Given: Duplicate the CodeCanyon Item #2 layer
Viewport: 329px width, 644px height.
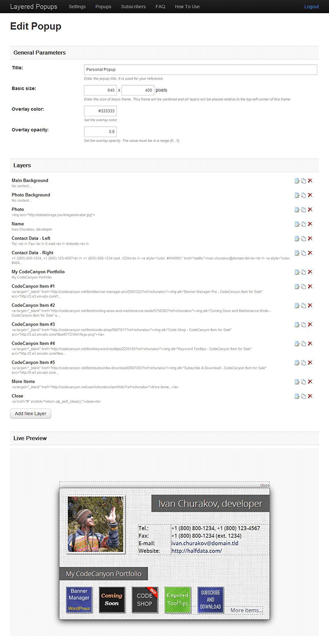Looking at the screenshot, I should click(x=305, y=305).
